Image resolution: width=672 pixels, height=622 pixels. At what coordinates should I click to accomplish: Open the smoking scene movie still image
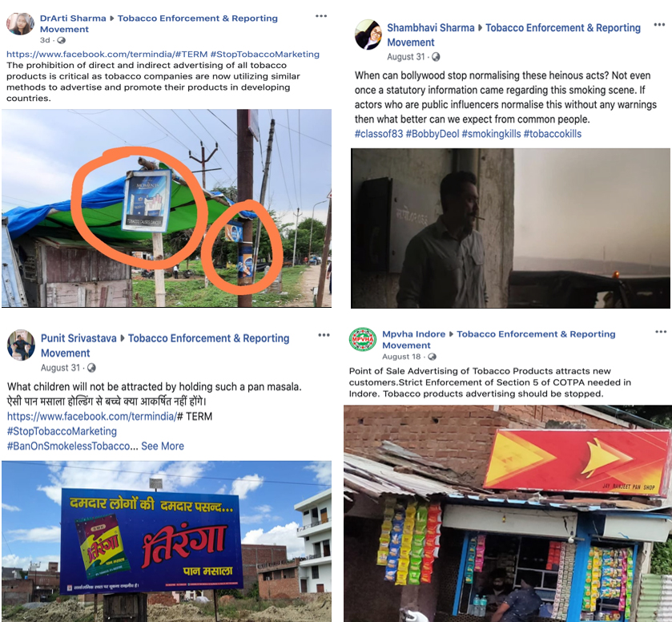(510, 228)
